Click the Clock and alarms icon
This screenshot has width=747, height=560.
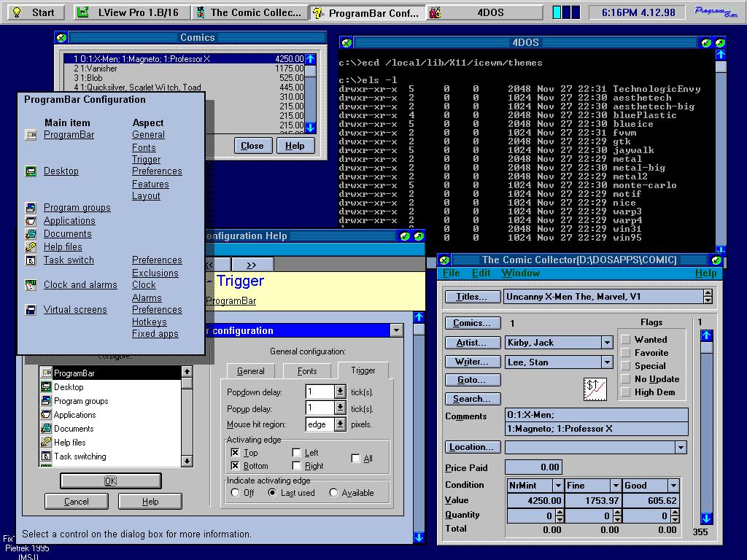(x=31, y=285)
